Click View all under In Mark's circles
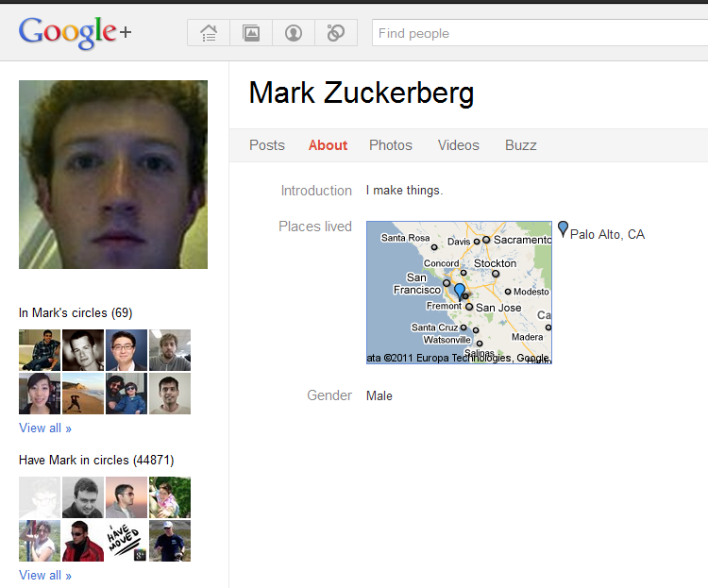This screenshot has width=708, height=588. tap(45, 428)
